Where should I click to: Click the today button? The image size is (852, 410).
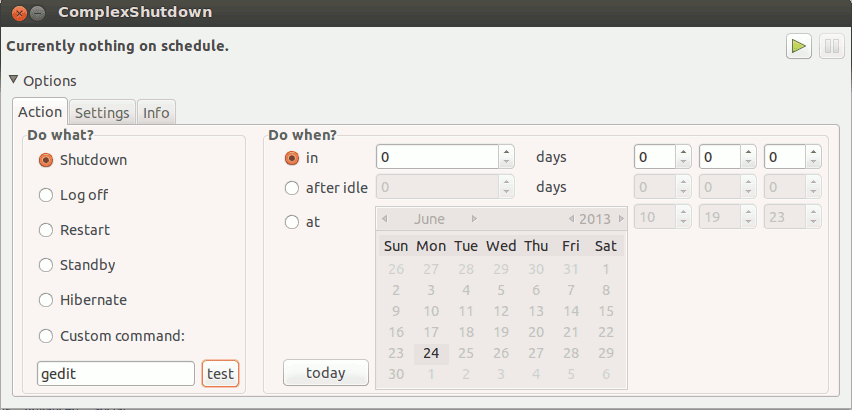pos(325,373)
